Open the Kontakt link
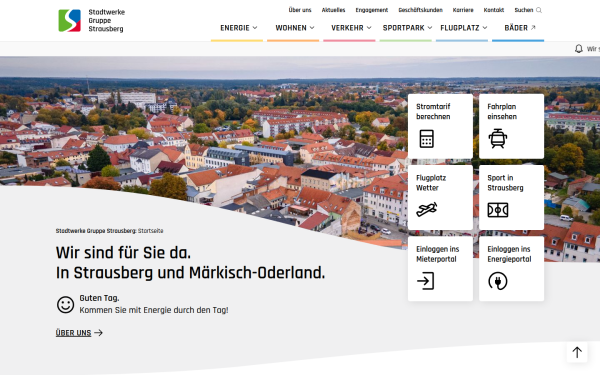This screenshot has width=600, height=375. click(x=494, y=10)
